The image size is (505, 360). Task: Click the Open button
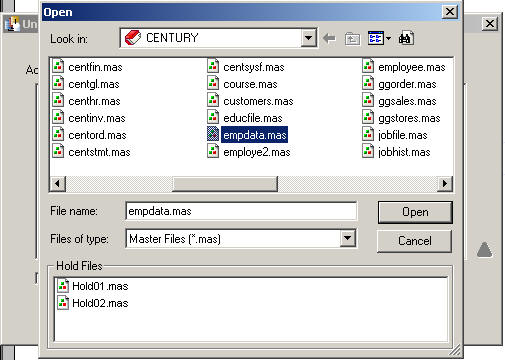coord(415,212)
